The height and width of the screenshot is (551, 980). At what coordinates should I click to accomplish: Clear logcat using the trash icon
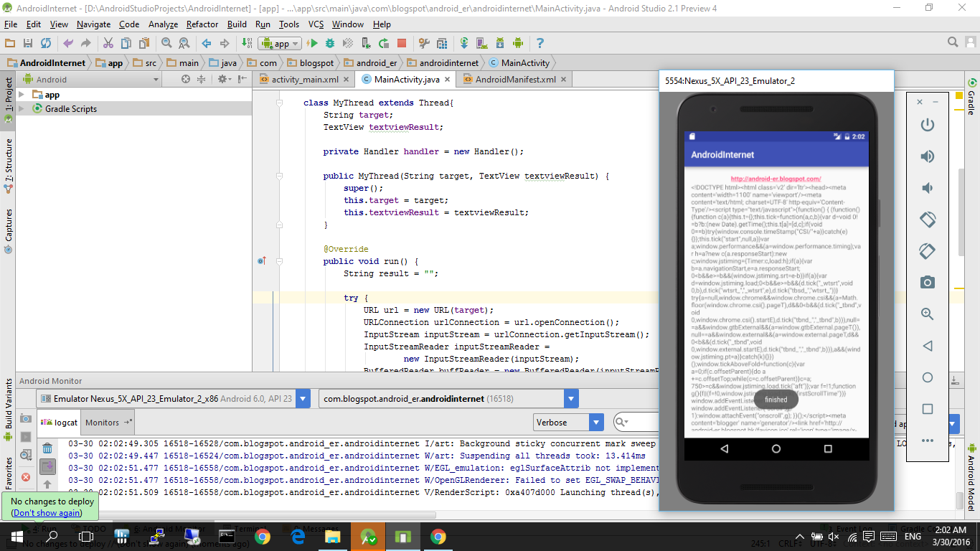coord(47,449)
